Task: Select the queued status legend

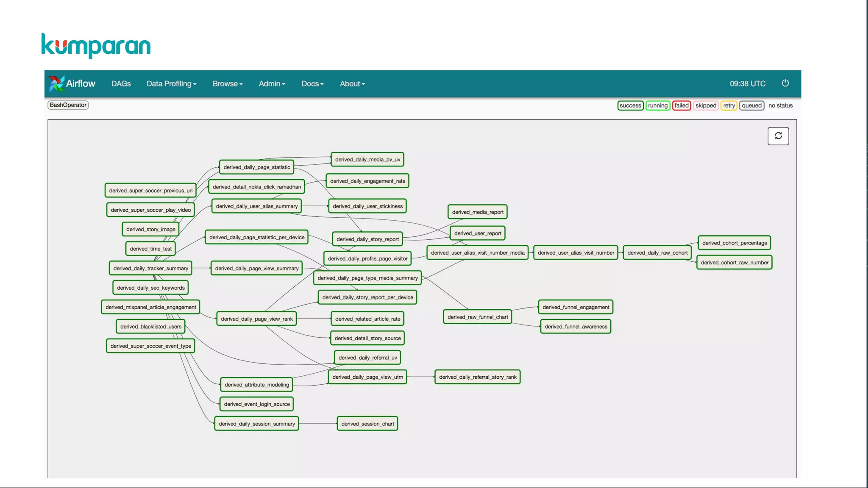Action: (751, 105)
